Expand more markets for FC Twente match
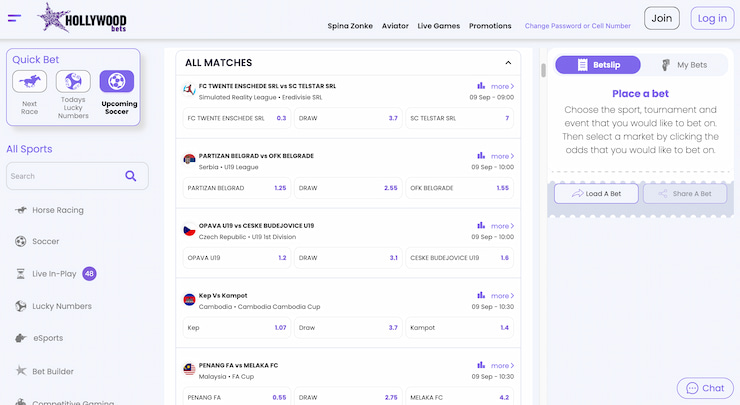This screenshot has width=740, height=405. [503, 86]
